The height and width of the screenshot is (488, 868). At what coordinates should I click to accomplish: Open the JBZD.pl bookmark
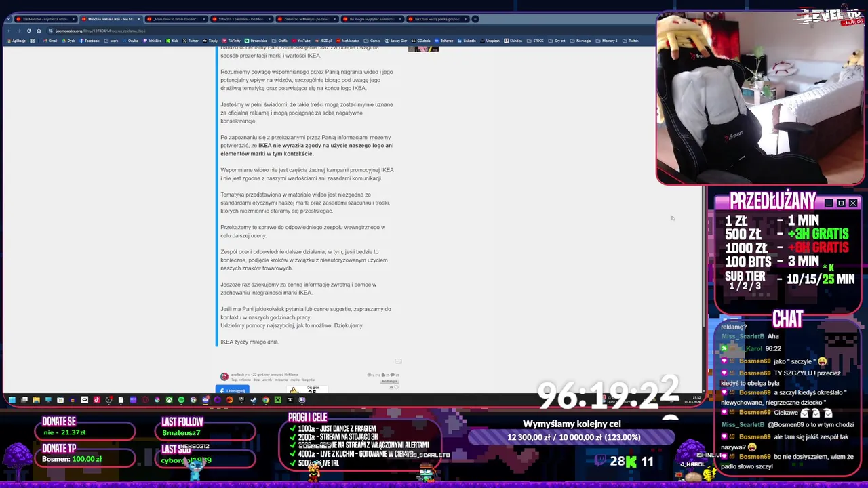click(323, 41)
